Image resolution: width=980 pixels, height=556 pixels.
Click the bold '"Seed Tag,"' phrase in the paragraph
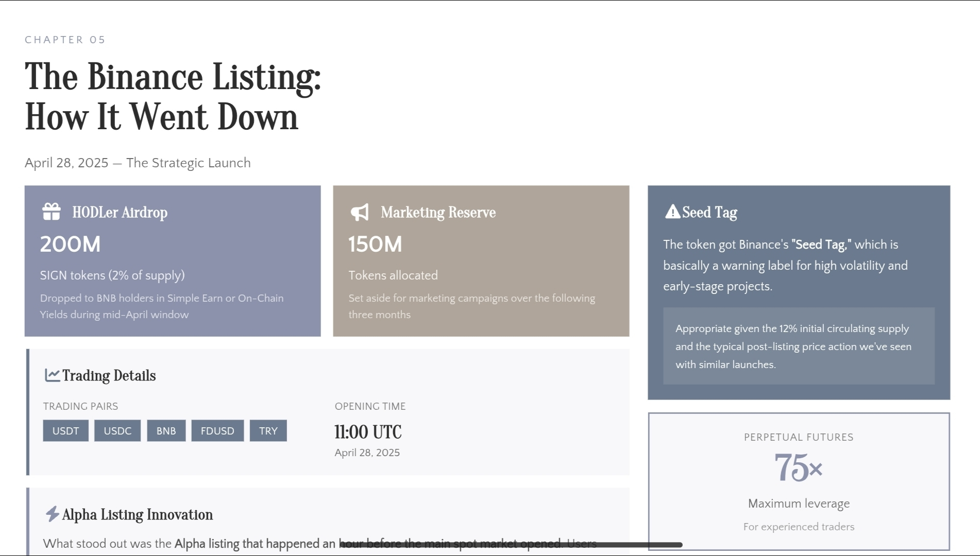pos(821,245)
